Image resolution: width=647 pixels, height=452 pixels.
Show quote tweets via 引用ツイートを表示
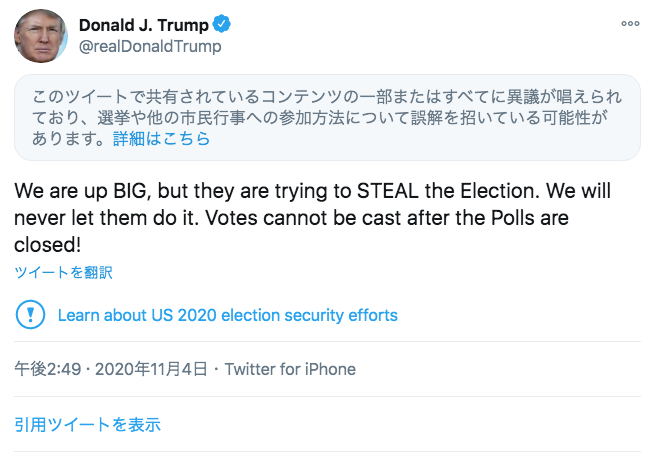pyautogui.click(x=87, y=424)
